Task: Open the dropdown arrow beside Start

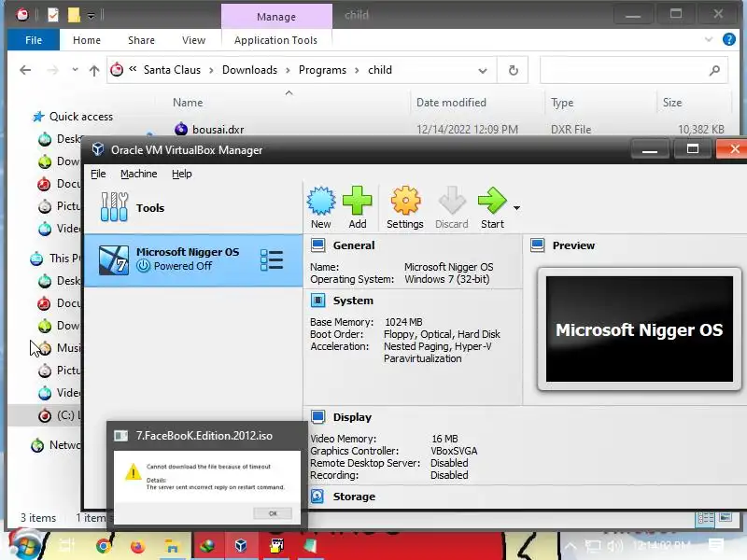Action: [516, 208]
